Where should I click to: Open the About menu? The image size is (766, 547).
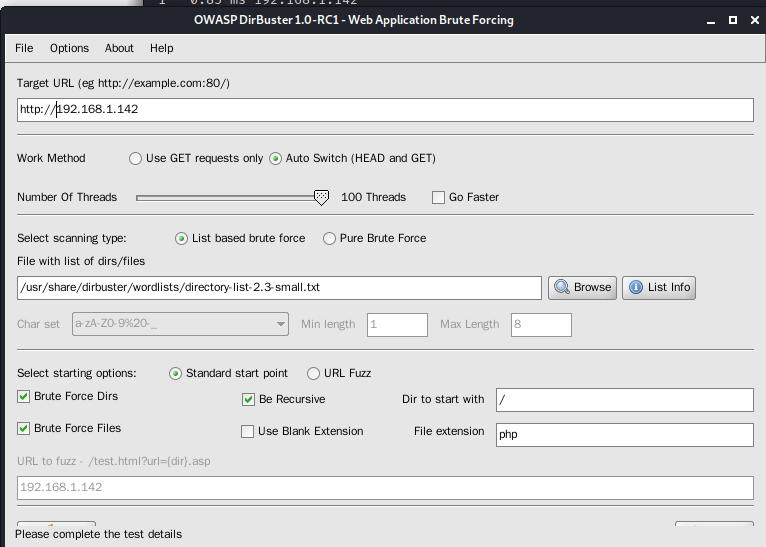pyautogui.click(x=119, y=48)
